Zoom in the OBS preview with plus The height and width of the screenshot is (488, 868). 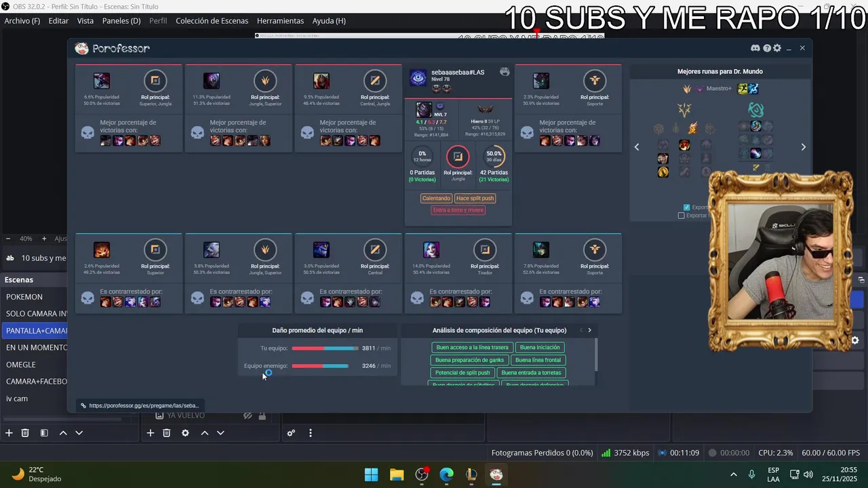(44, 239)
